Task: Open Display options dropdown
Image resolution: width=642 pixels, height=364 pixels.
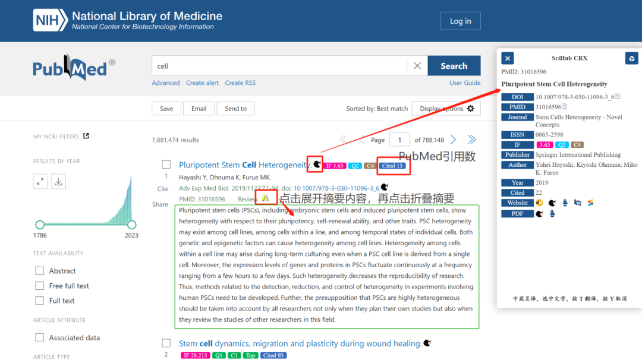Action: [x=446, y=109]
